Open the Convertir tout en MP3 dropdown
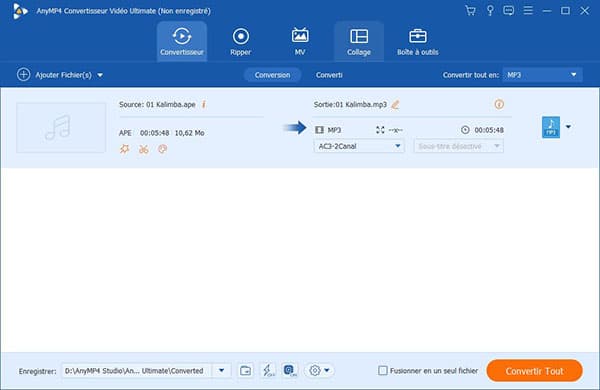Viewport: 600px width, 390px height. pos(543,75)
